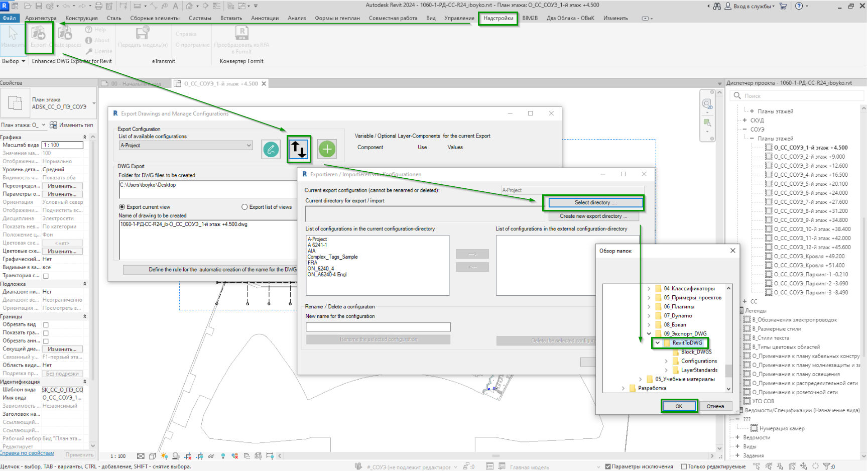Image resolution: width=868 pixels, height=471 pixels.
Task: Toggle the Обрезать анн... checkbox
Action: tap(46, 341)
